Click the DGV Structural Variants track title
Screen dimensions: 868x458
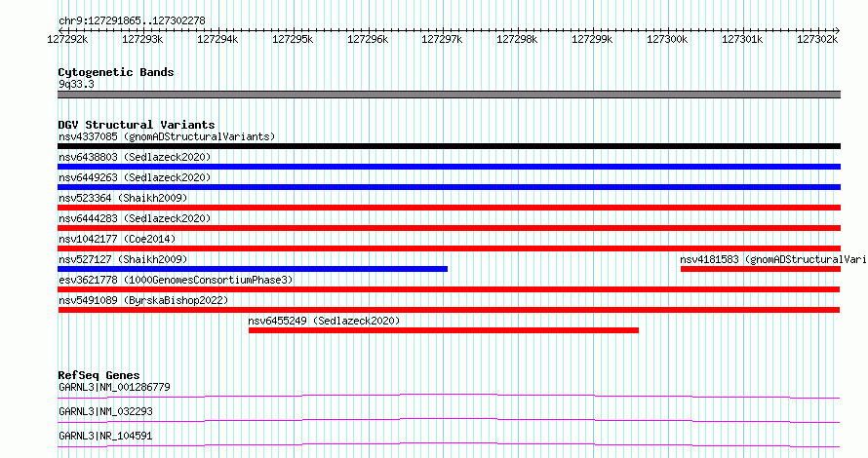pos(137,125)
